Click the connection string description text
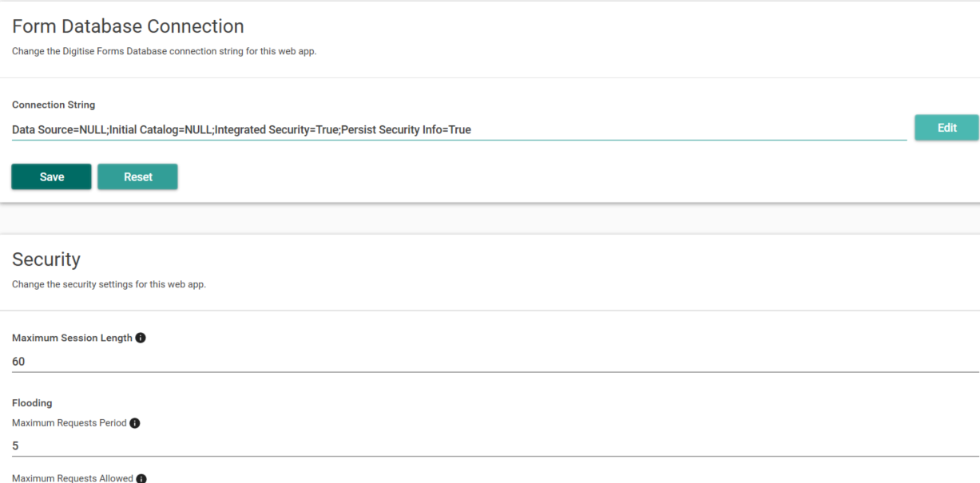This screenshot has width=980, height=483. coord(162,50)
